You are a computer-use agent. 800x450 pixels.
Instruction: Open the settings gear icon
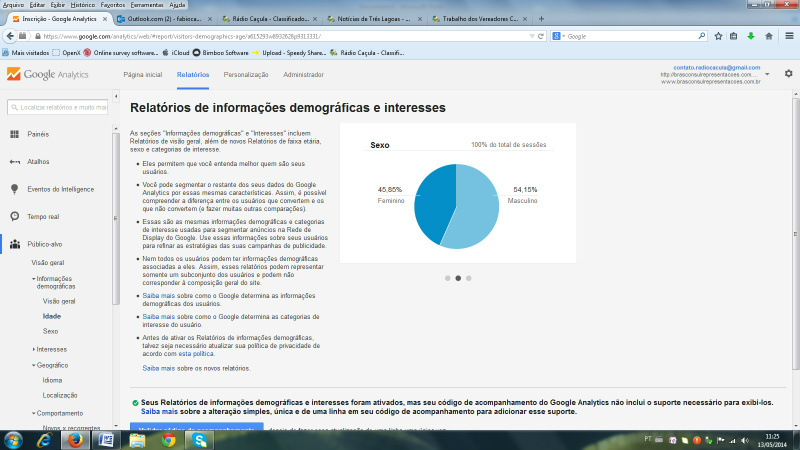click(x=788, y=74)
